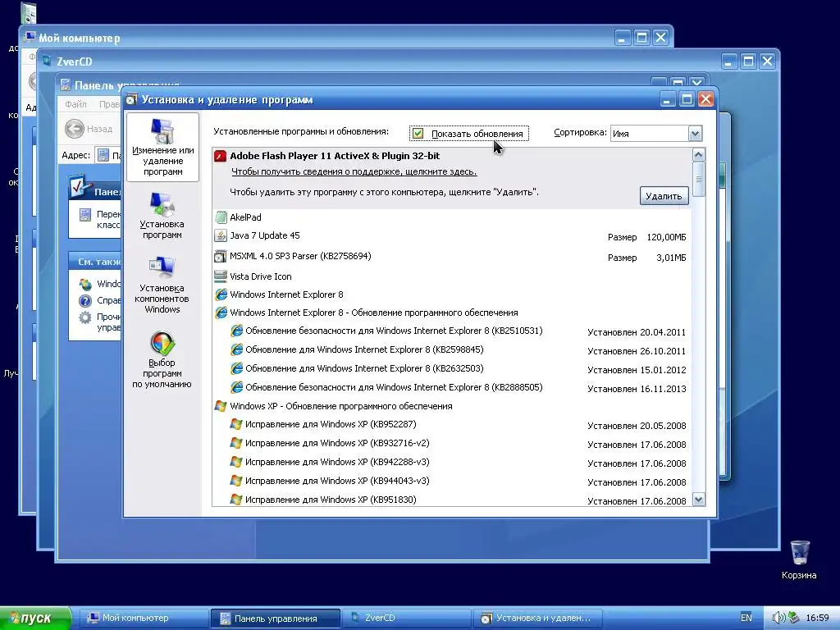Select security update IE8 (KB2888505) text
Screen dimensions: 840x630
(394, 387)
